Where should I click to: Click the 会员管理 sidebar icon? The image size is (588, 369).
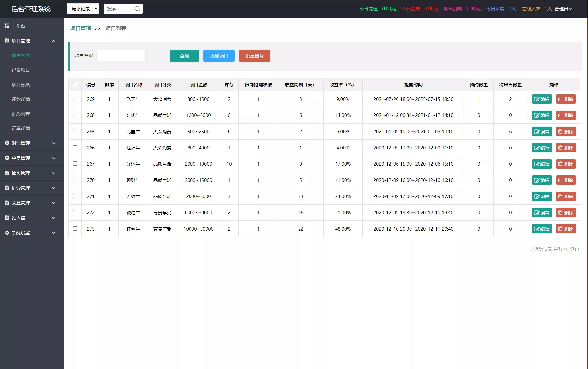click(x=7, y=158)
